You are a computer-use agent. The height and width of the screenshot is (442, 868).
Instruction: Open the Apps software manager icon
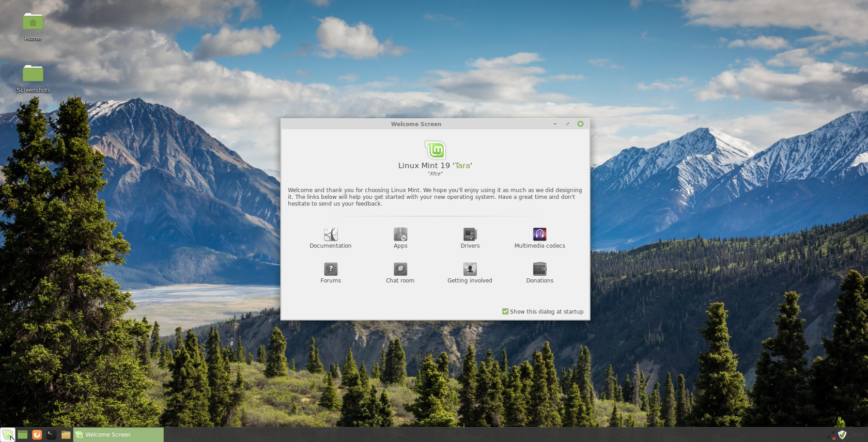[x=400, y=234]
